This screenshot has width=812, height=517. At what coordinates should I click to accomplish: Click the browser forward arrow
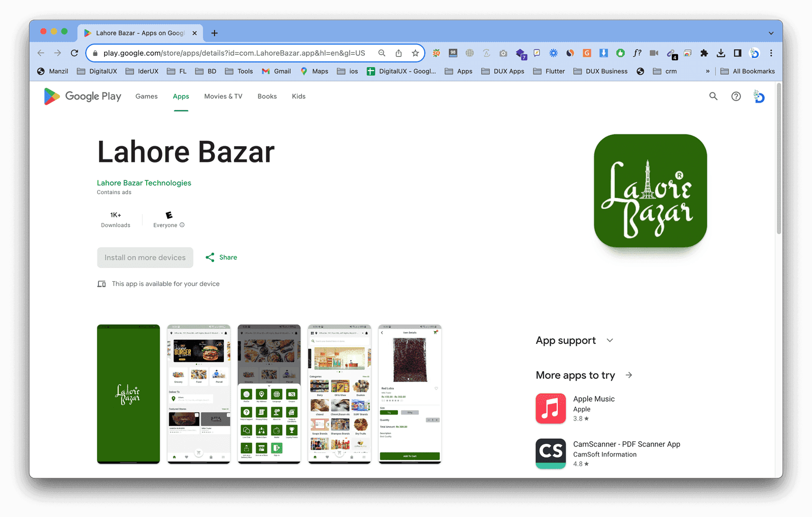(x=57, y=53)
